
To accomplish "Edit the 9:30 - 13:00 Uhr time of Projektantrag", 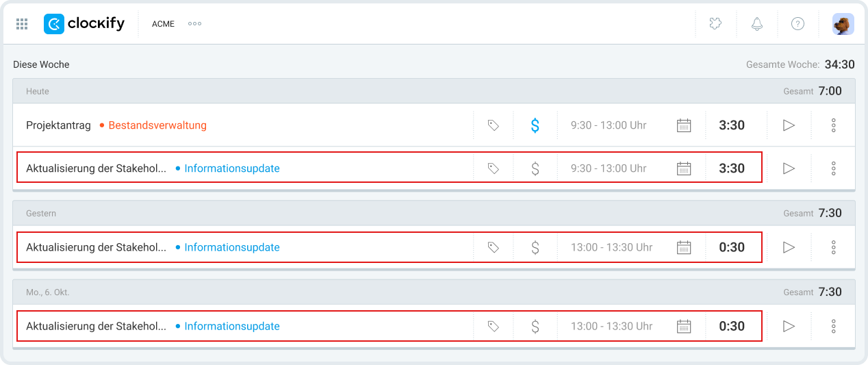I will click(x=609, y=125).
